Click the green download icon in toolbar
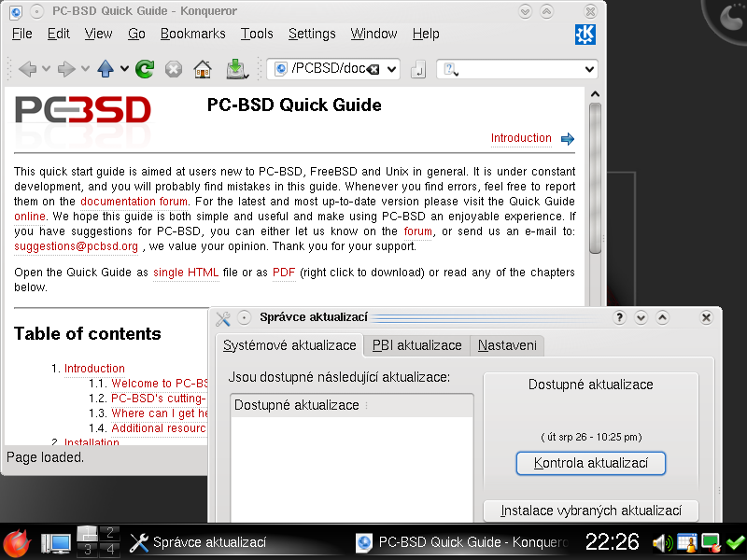Image resolution: width=747 pixels, height=560 pixels. pyautogui.click(x=236, y=69)
